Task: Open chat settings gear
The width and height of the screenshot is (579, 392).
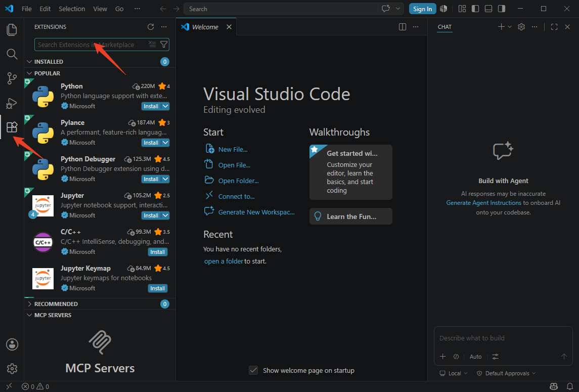Action: click(521, 27)
